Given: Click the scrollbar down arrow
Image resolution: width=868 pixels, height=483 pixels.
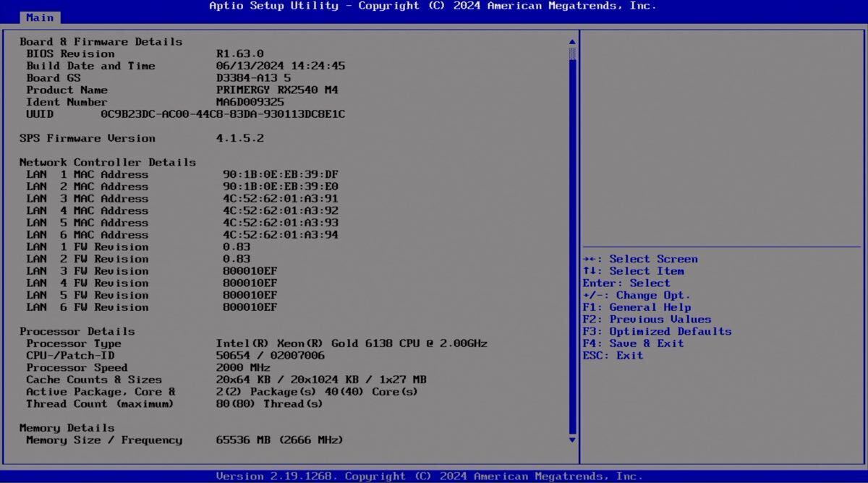Looking at the screenshot, I should coord(572,440).
